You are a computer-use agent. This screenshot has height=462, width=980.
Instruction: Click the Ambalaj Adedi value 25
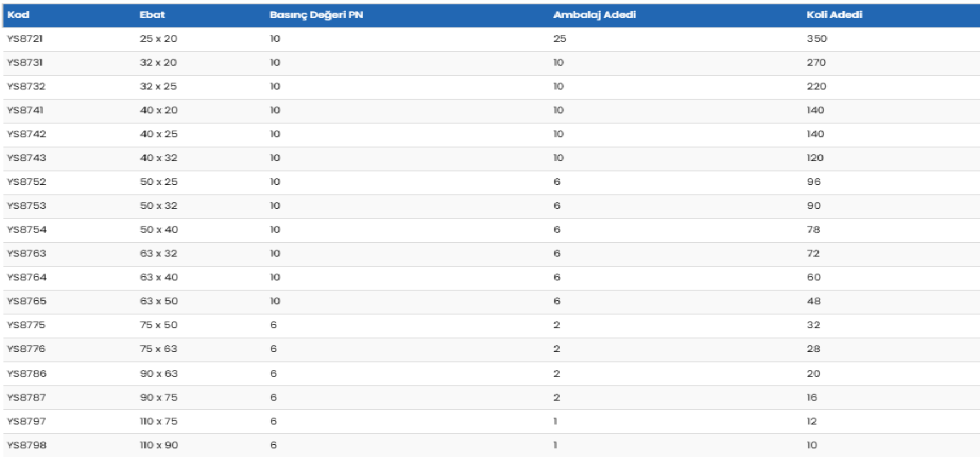[x=559, y=38]
